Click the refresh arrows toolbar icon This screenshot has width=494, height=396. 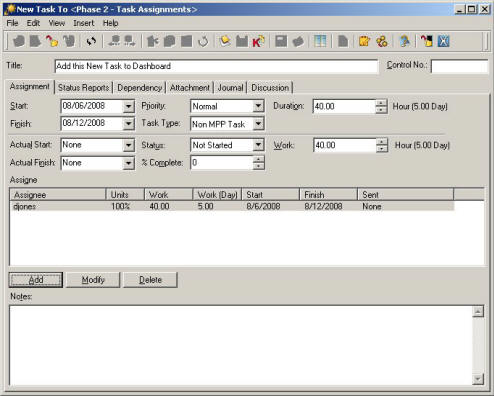(91, 41)
